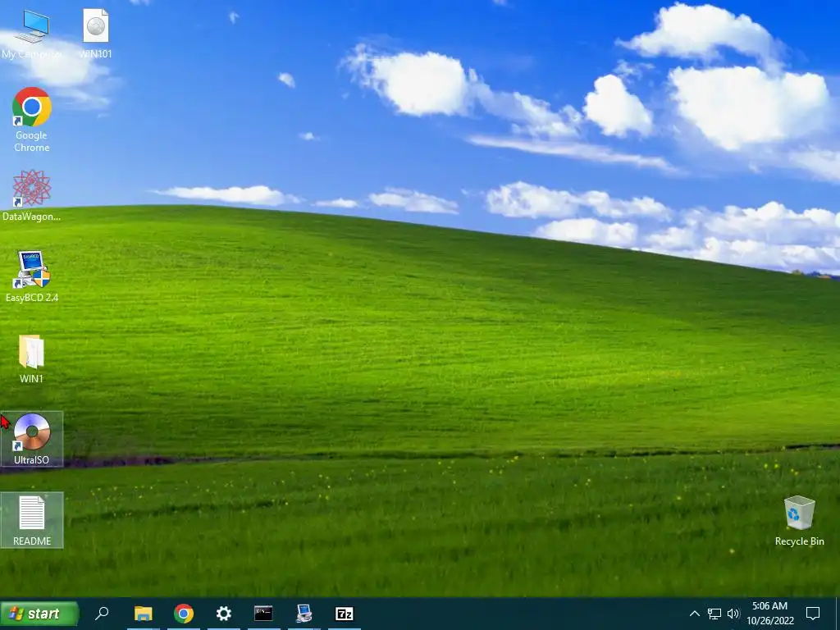Show hidden system tray icons
Image resolution: width=840 pixels, height=630 pixels.
[x=694, y=614]
